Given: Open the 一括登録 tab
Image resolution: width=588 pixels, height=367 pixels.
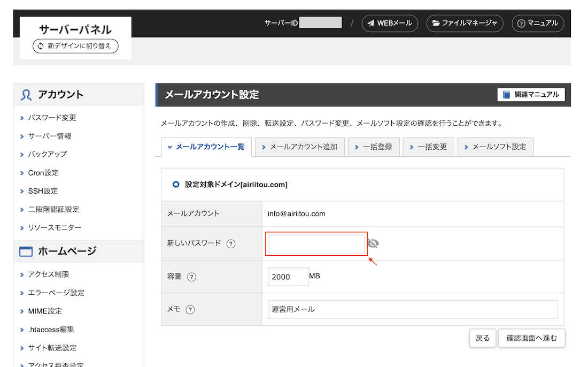Looking at the screenshot, I should 374,146.
